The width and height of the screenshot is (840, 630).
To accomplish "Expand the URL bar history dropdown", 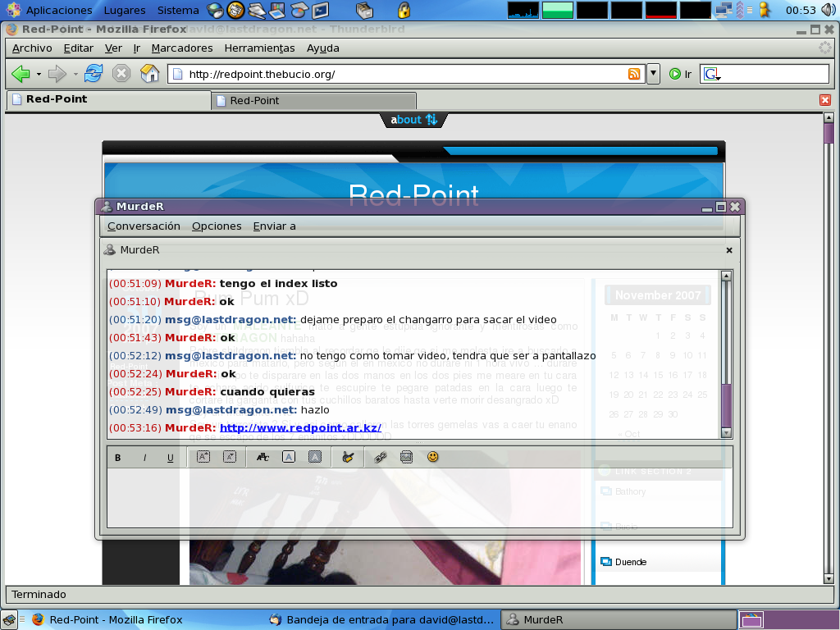I will click(x=653, y=74).
